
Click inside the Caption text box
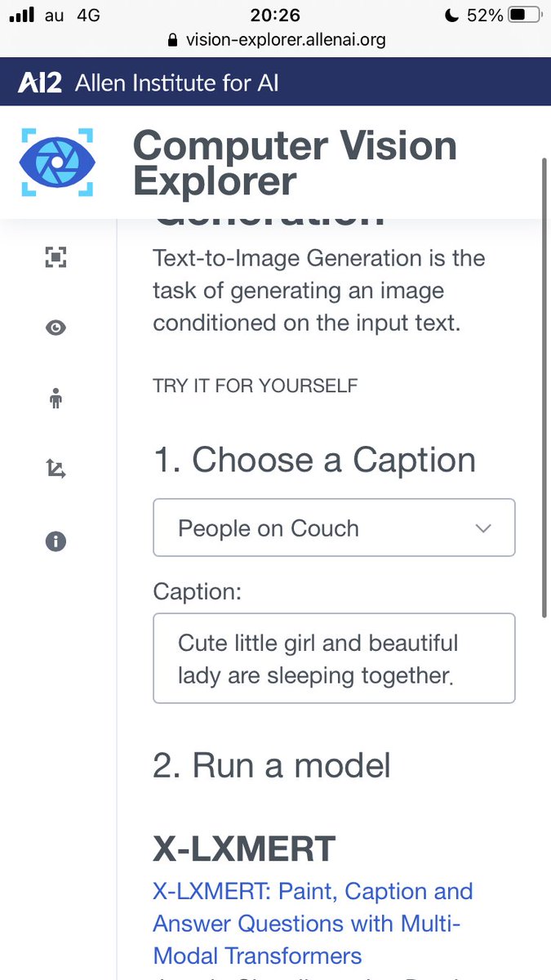[334, 658]
